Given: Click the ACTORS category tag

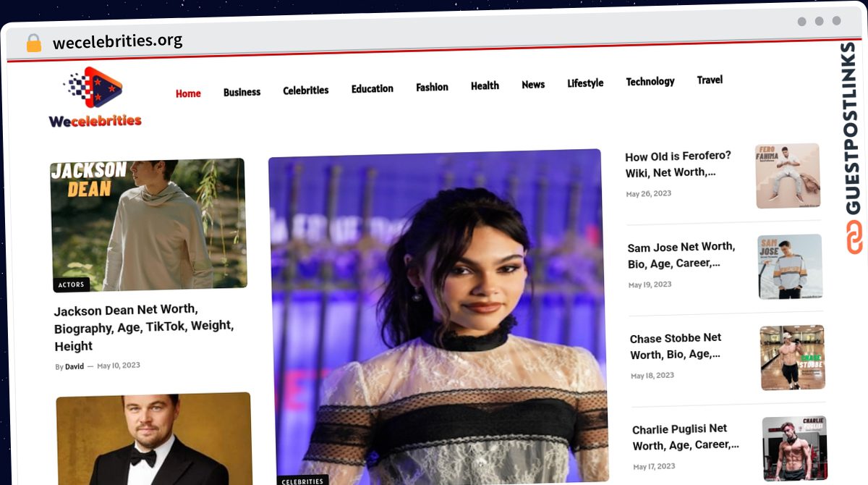Looking at the screenshot, I should tap(72, 284).
